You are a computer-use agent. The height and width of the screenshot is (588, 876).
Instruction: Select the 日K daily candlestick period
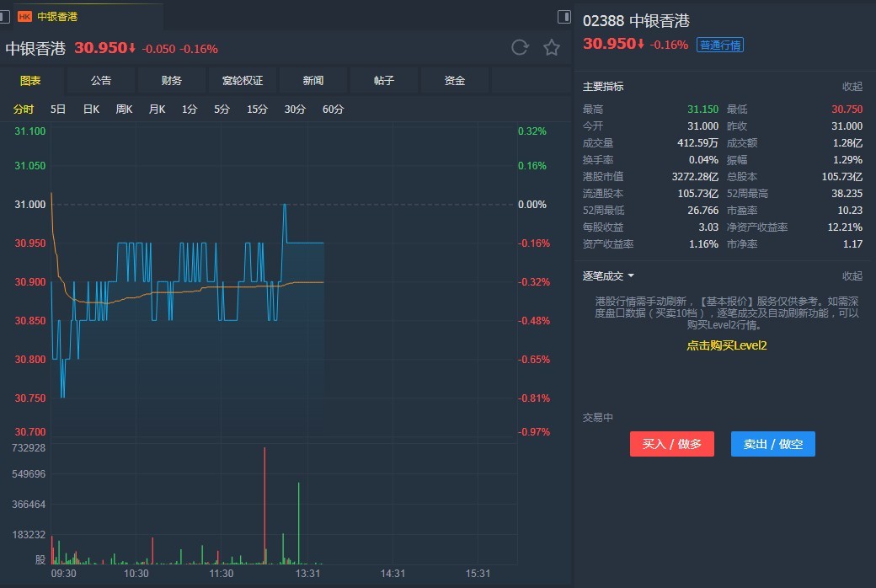pyautogui.click(x=91, y=109)
